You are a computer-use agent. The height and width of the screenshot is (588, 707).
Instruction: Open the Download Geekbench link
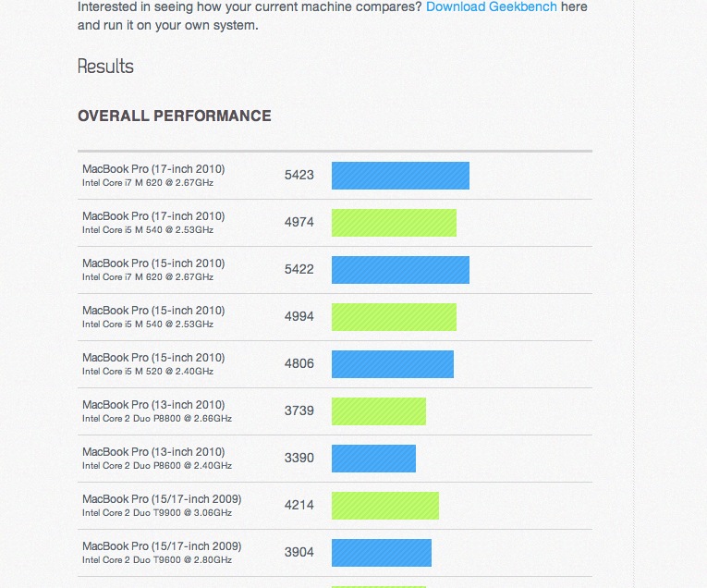click(492, 6)
